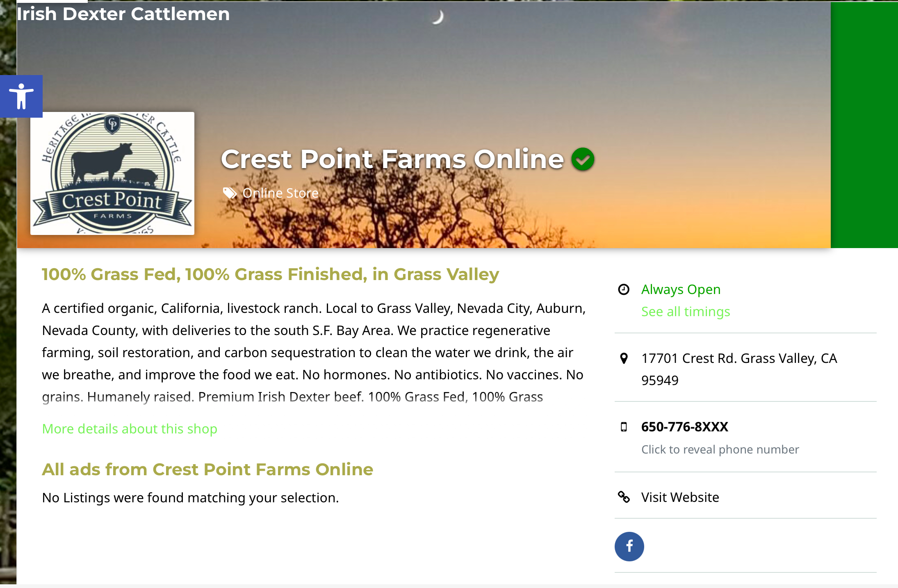Click the mobile phone icon near the number
The image size is (898, 588).
pyautogui.click(x=624, y=427)
